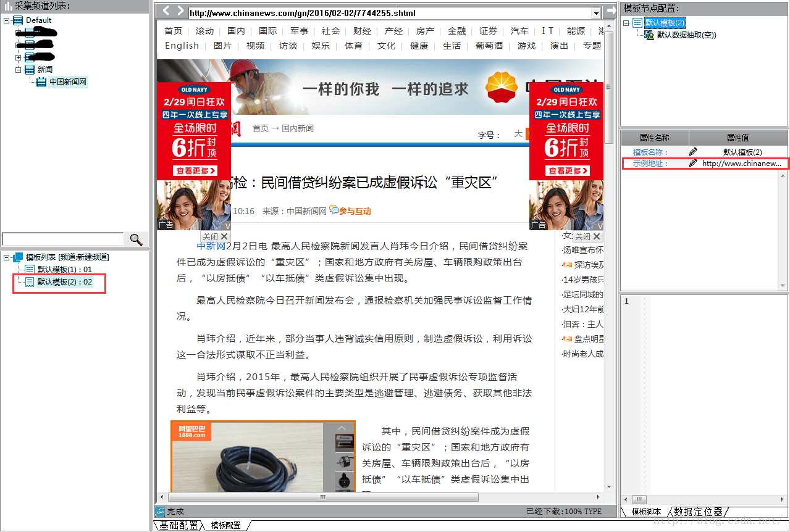Click the 默认数据抽取 node icon

point(649,35)
